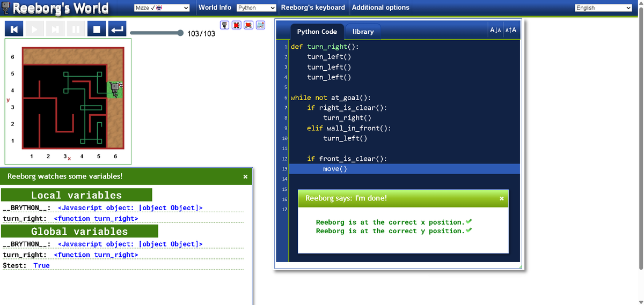Close the 'Reeborg watches some variables' panel
Image resolution: width=644 pixels, height=305 pixels.
245,176
